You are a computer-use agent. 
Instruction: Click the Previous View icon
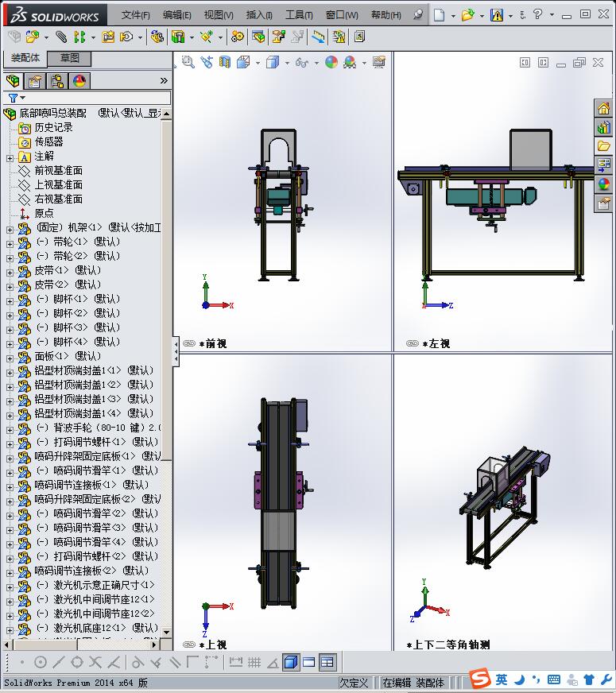pyautogui.click(x=207, y=62)
